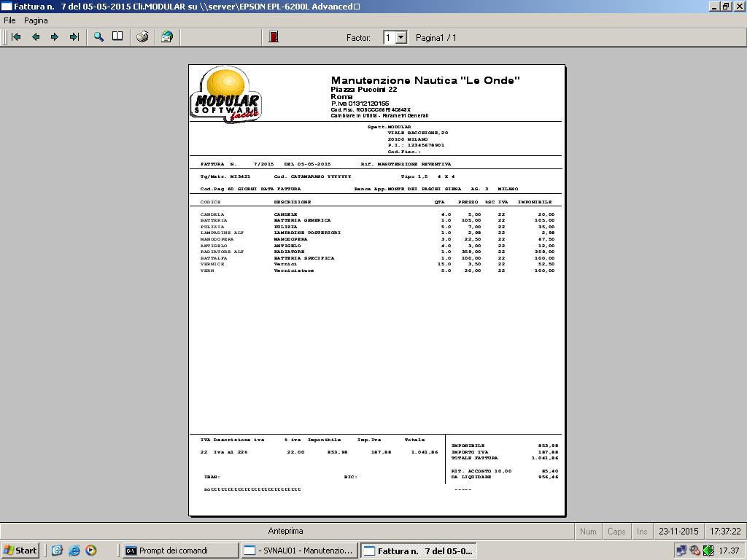Click the Windows Start button
The image size is (747, 560).
click(x=20, y=551)
